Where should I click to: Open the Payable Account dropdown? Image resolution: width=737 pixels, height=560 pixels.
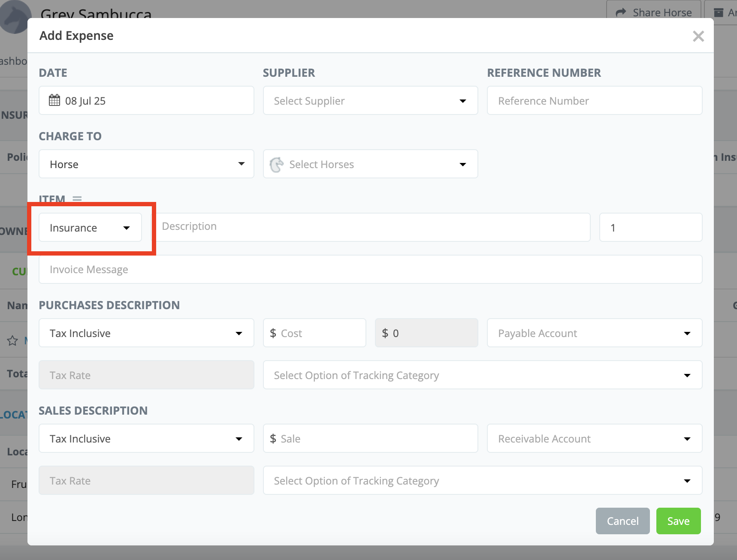coord(594,333)
